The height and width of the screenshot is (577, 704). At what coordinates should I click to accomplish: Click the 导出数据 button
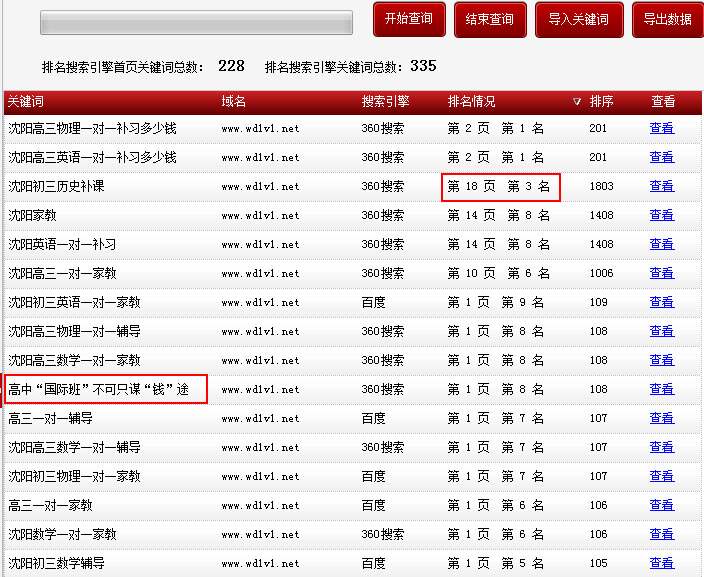click(667, 19)
